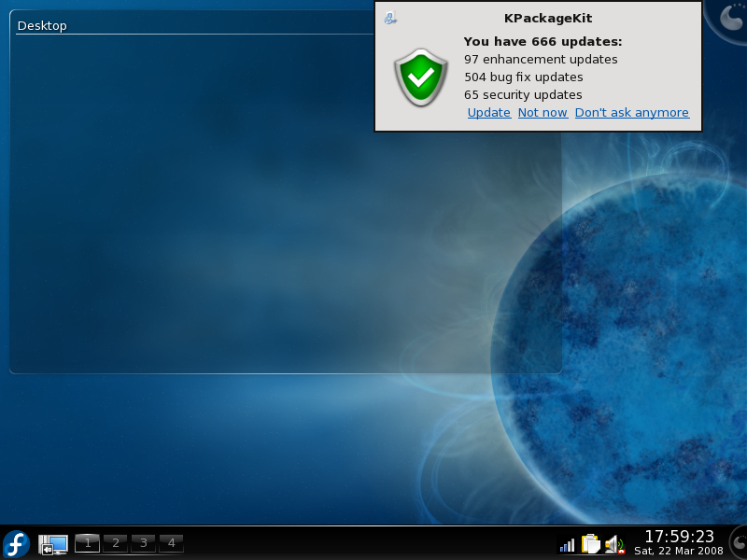Image resolution: width=747 pixels, height=560 pixels.
Task: Switch to virtual desktop 4
Action: [171, 543]
